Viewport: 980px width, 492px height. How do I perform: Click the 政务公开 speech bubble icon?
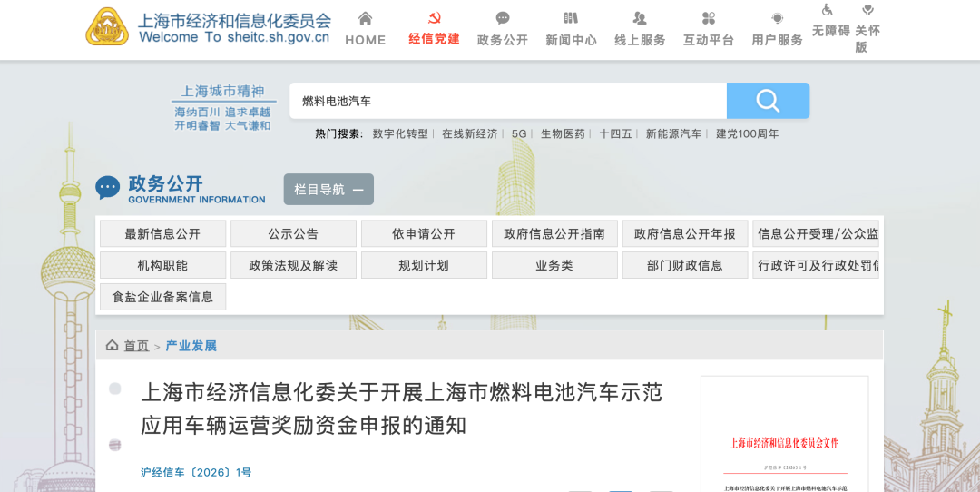[x=503, y=18]
